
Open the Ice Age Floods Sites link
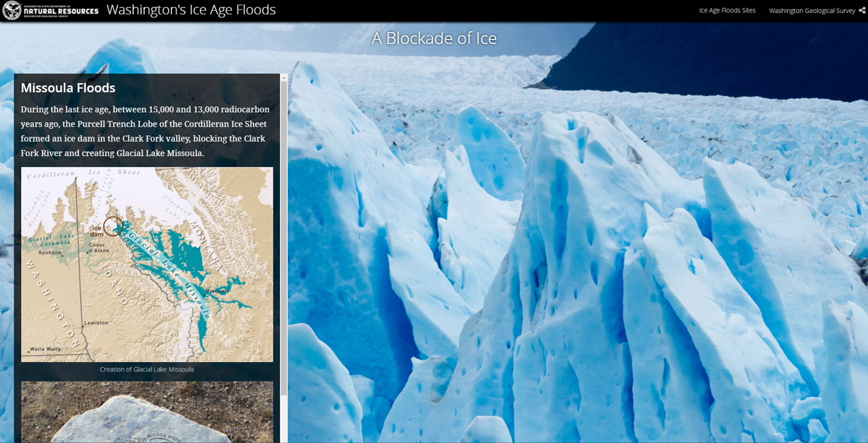(x=727, y=10)
